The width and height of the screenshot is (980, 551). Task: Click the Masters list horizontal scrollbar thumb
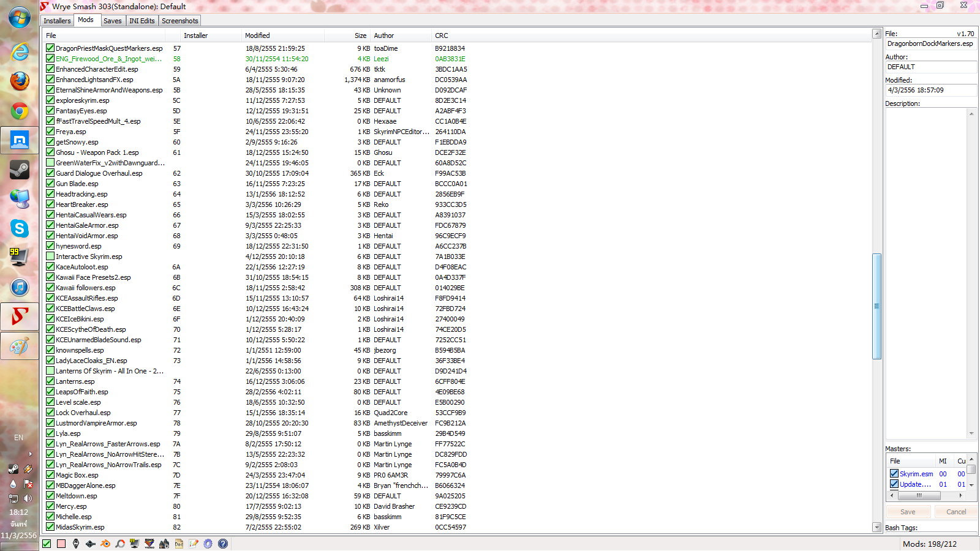tap(919, 495)
